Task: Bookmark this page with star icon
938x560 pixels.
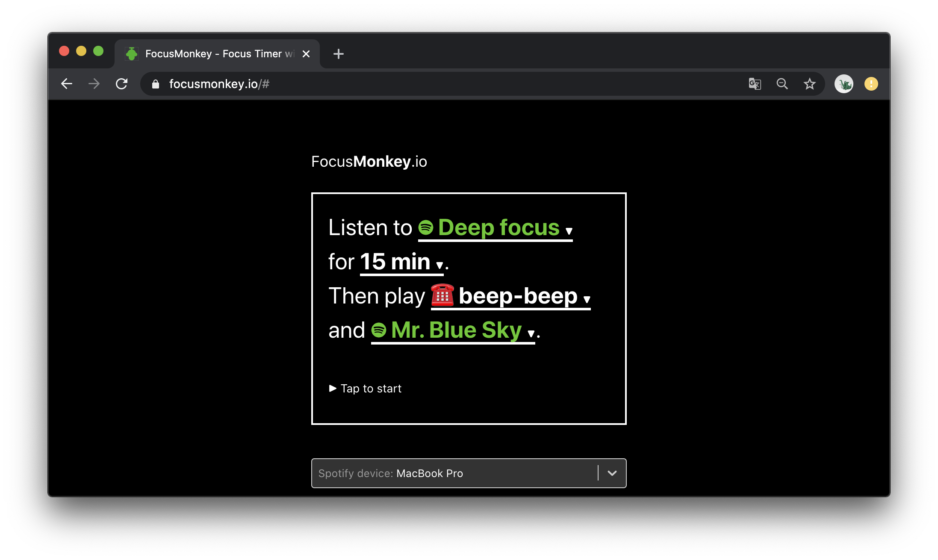Action: tap(809, 84)
